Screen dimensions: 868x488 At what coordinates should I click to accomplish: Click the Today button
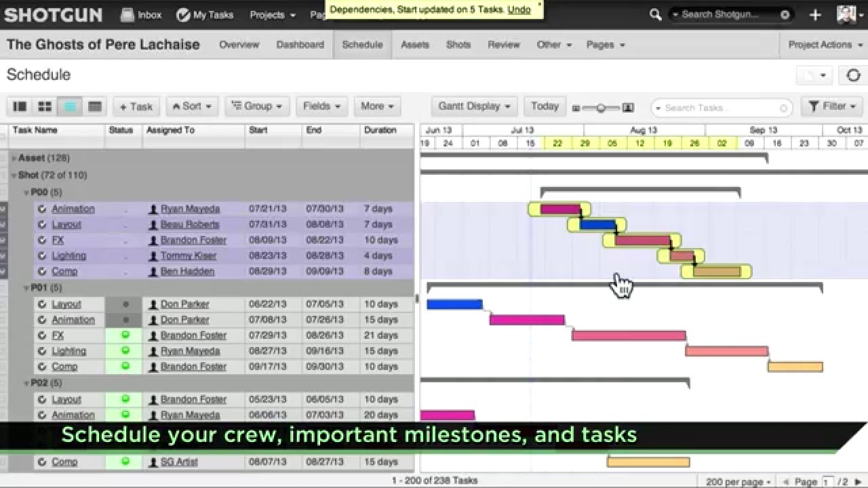545,106
